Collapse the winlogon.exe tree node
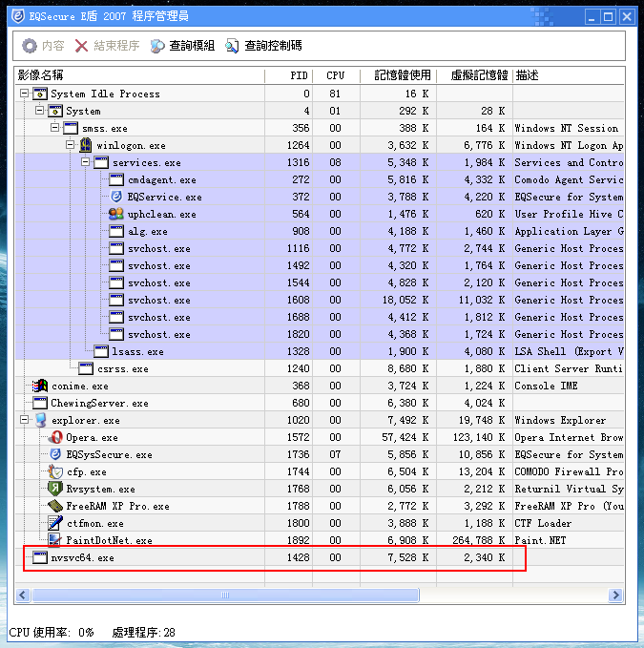Screen dimensions: 644x648 pyautogui.click(x=71, y=145)
